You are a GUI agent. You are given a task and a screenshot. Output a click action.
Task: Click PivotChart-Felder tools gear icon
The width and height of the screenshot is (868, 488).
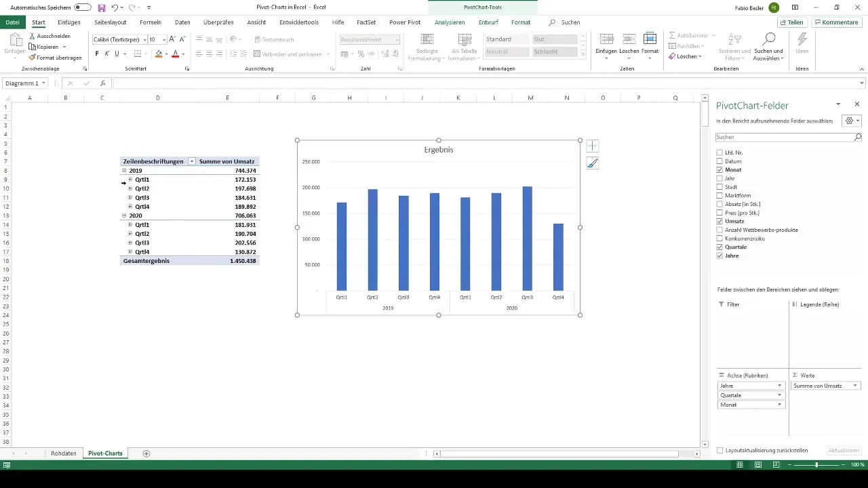point(851,121)
